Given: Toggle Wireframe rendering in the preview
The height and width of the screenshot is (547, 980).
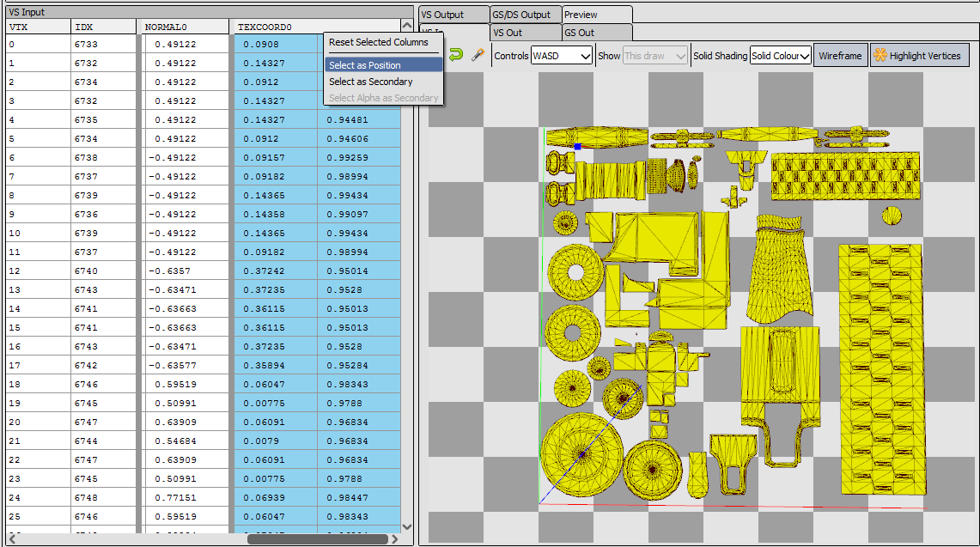Looking at the screenshot, I should pyautogui.click(x=840, y=54).
